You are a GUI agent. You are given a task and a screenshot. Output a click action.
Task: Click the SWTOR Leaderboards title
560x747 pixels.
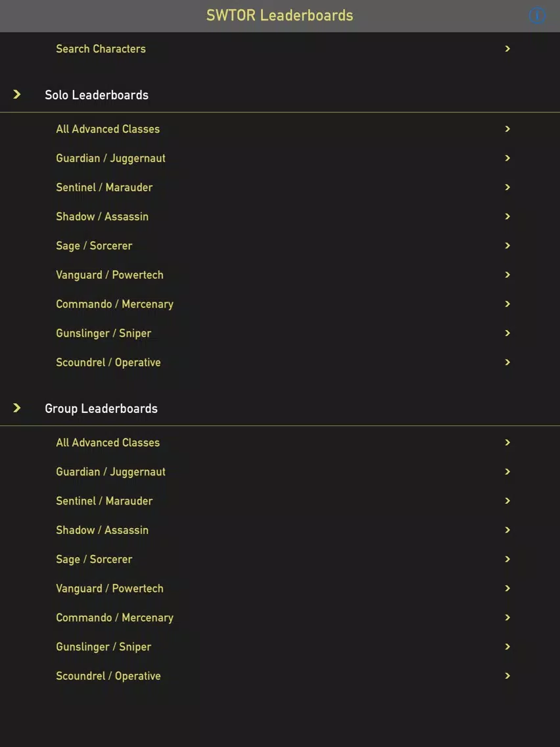tap(279, 15)
